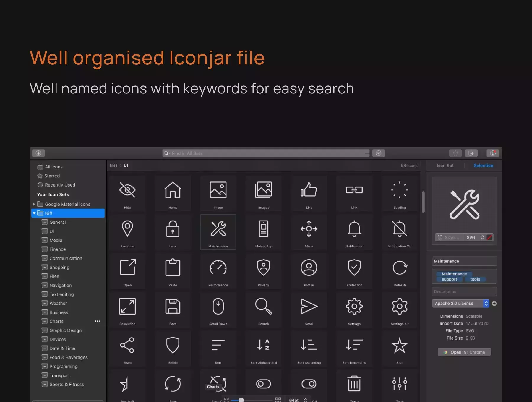Star the selected icon from toolbar
Image resolution: width=532 pixels, height=402 pixels.
click(x=455, y=153)
